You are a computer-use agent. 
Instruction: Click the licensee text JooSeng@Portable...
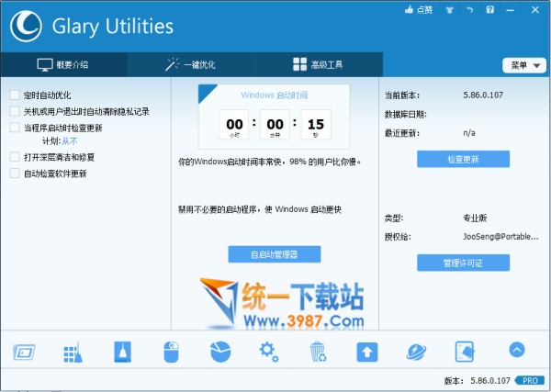coord(500,237)
